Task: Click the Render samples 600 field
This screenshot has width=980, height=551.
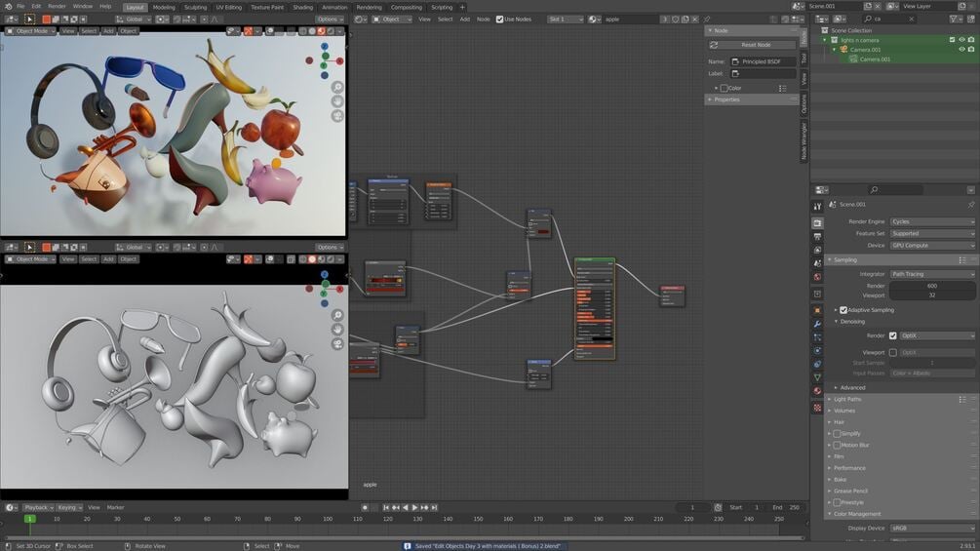Action: click(x=932, y=286)
